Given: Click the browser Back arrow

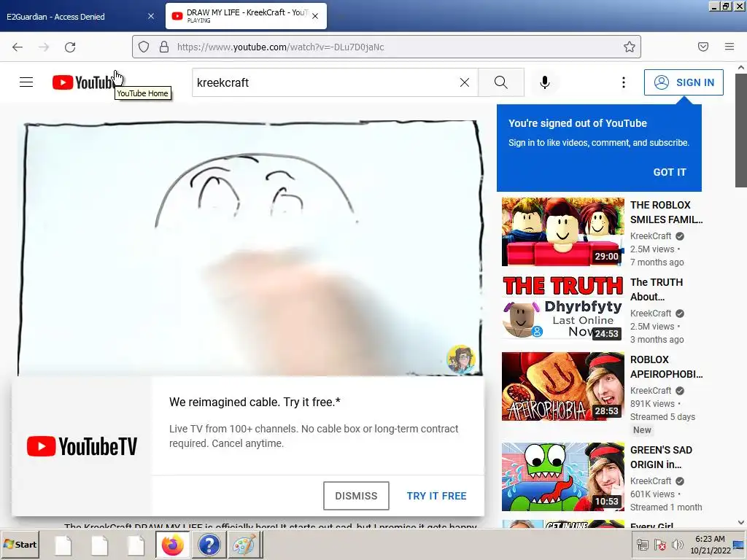Looking at the screenshot, I should point(18,47).
